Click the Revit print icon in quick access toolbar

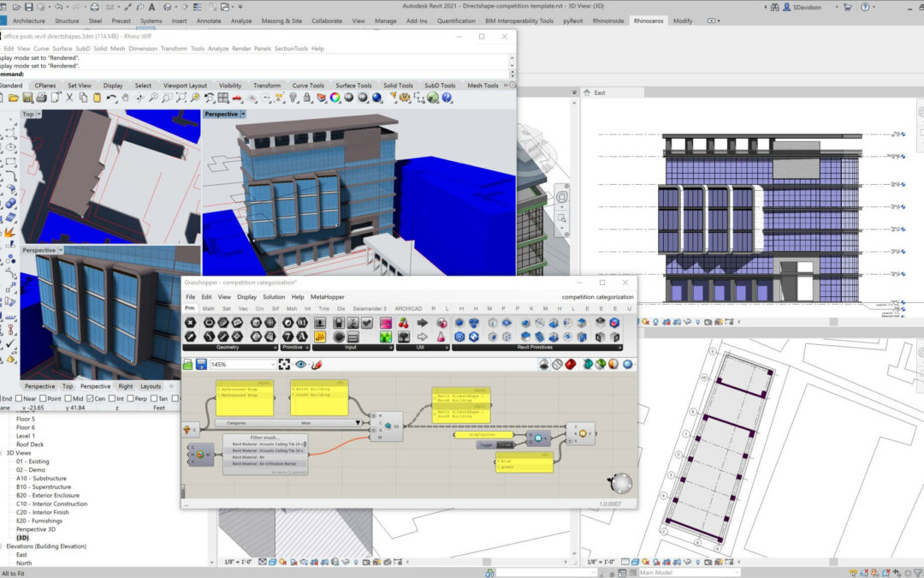pyautogui.click(x=94, y=7)
